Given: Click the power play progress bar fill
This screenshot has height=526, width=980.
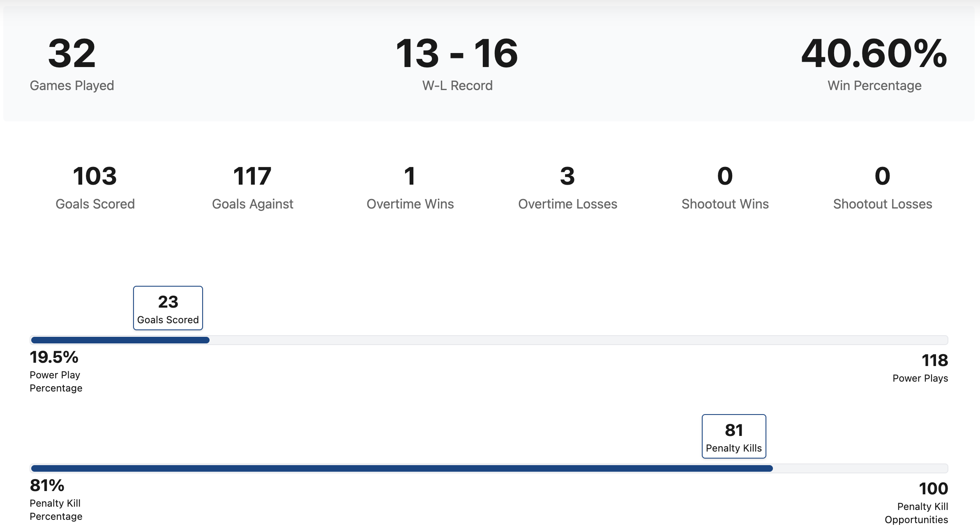Looking at the screenshot, I should pyautogui.click(x=120, y=340).
